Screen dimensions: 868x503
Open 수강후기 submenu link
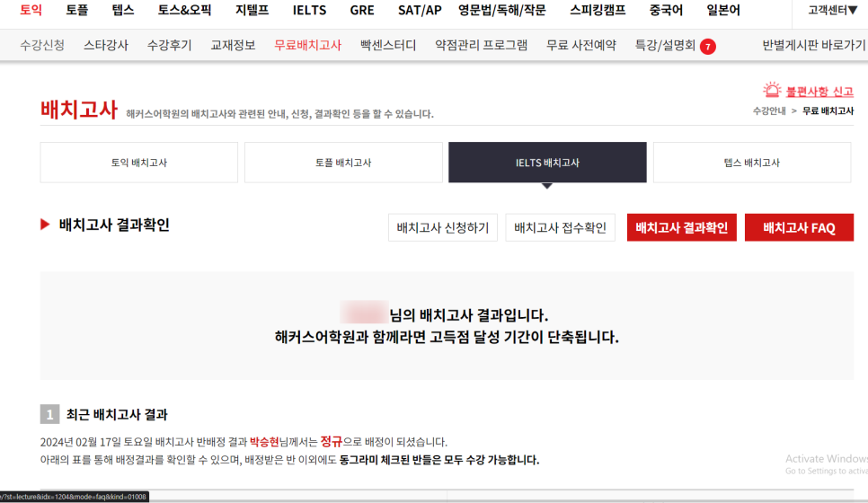tap(170, 46)
